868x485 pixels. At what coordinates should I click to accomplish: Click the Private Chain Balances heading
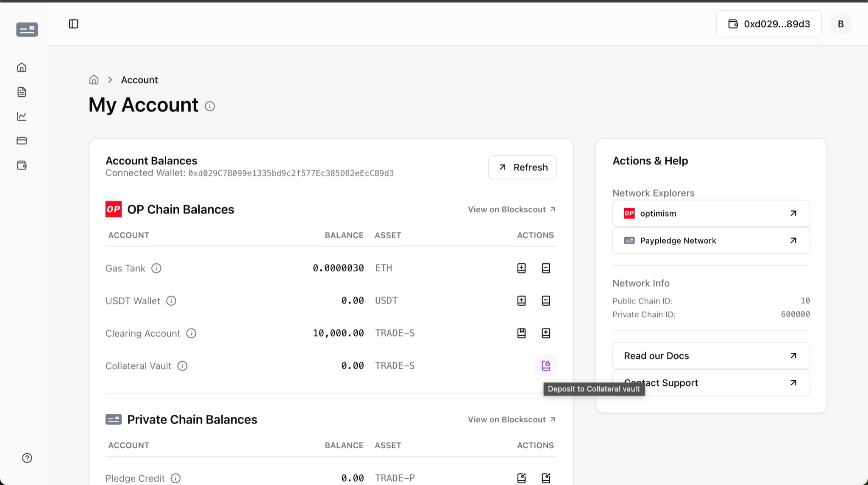pyautogui.click(x=192, y=419)
